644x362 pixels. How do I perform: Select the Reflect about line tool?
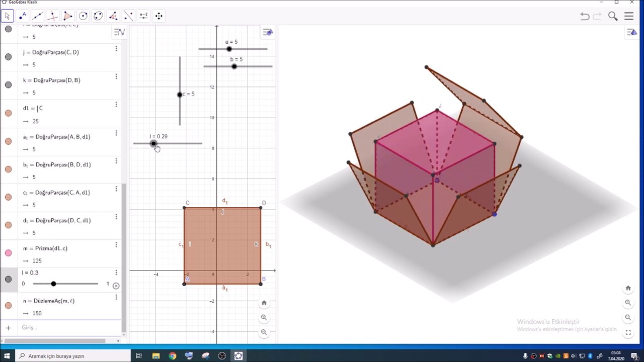(128, 16)
